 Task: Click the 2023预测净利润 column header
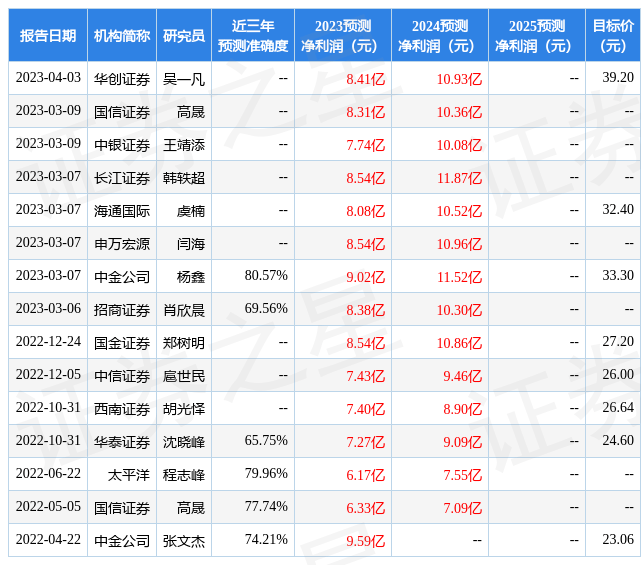343,36
